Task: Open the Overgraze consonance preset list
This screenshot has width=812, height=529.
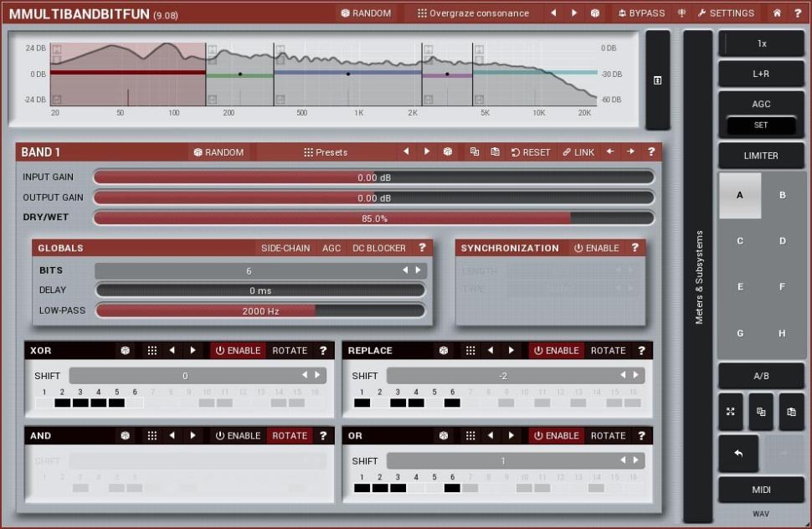Action: [473, 13]
